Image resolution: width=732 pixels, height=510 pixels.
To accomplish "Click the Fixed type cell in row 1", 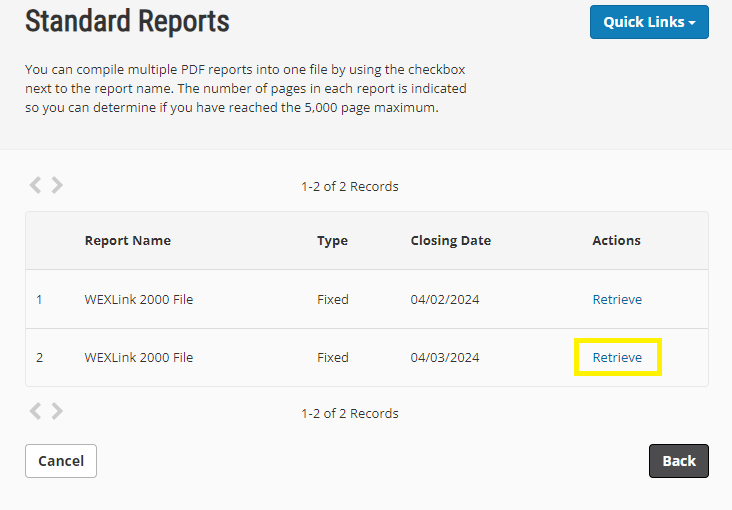I will click(x=333, y=299).
